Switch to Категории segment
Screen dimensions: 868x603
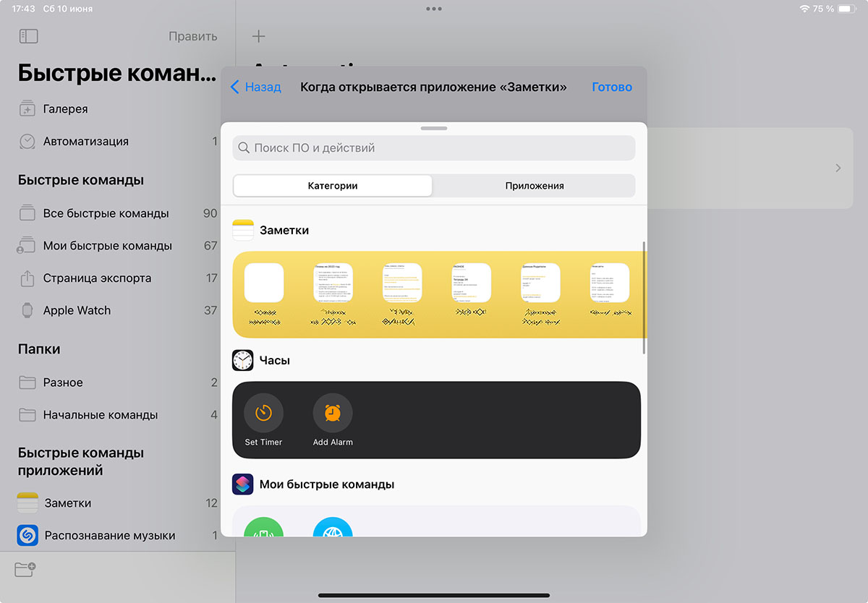click(x=333, y=186)
